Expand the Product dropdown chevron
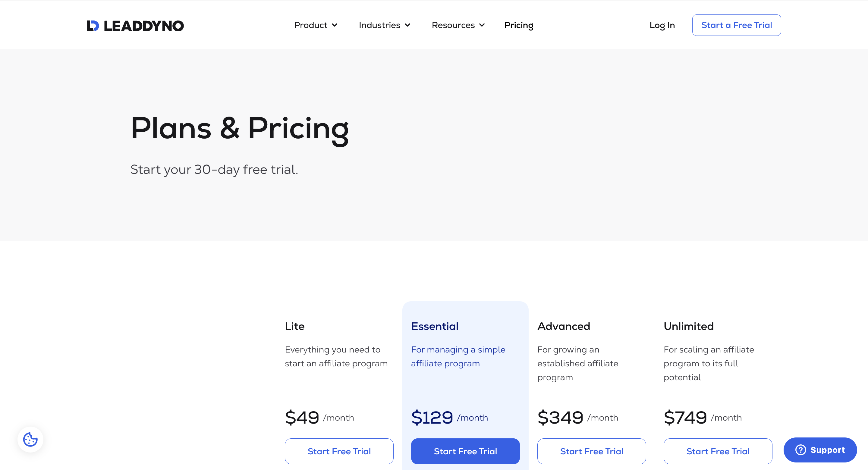The height and width of the screenshot is (470, 868). [x=335, y=25]
